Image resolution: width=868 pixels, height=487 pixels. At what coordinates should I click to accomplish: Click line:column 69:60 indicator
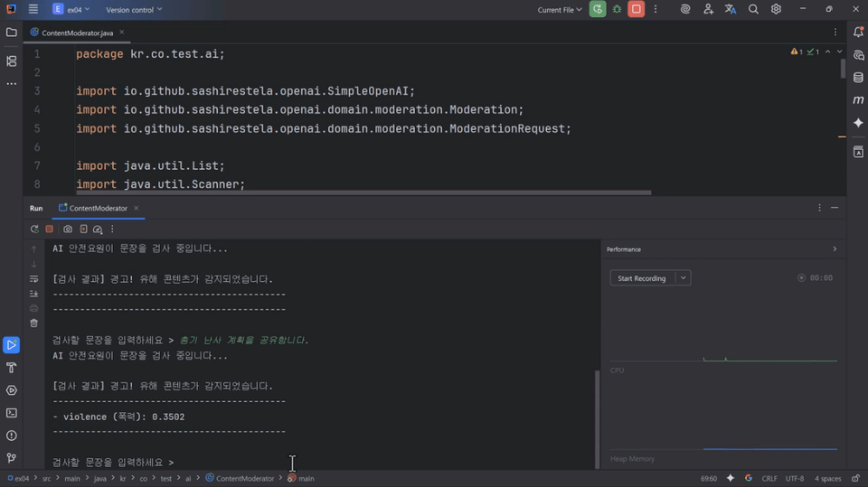[x=709, y=478]
